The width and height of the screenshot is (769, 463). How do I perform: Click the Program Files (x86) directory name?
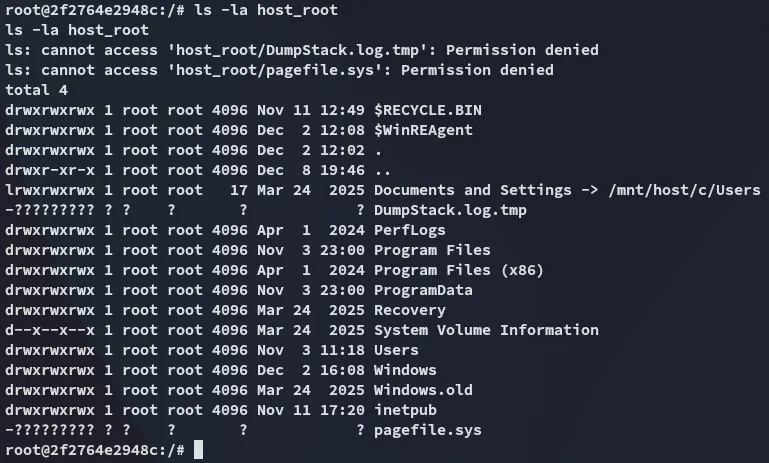[446, 270]
